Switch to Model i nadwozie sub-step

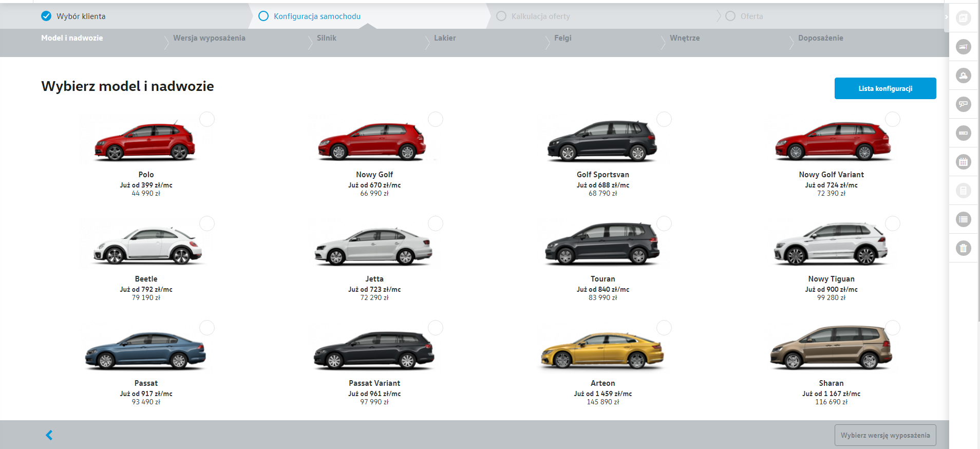click(x=72, y=38)
